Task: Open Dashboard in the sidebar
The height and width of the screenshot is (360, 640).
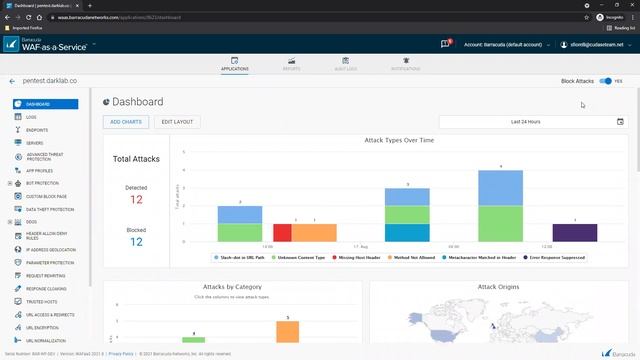Action: [45, 104]
